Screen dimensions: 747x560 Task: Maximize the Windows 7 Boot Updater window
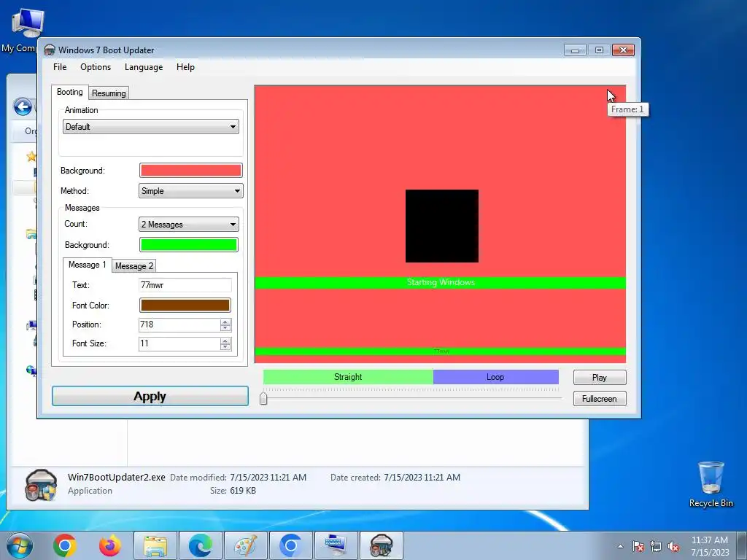tap(599, 50)
